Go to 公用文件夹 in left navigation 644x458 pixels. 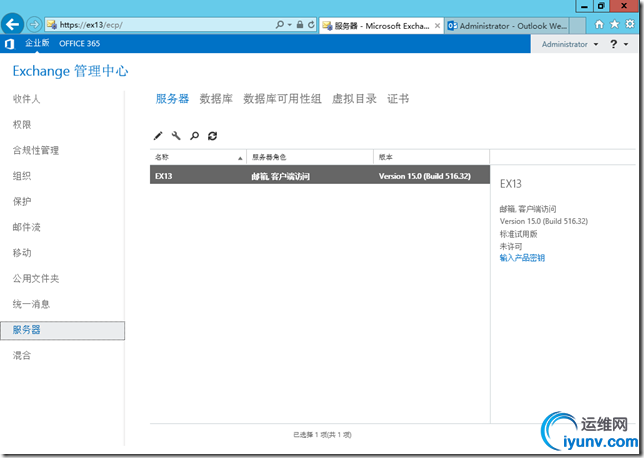[36, 278]
